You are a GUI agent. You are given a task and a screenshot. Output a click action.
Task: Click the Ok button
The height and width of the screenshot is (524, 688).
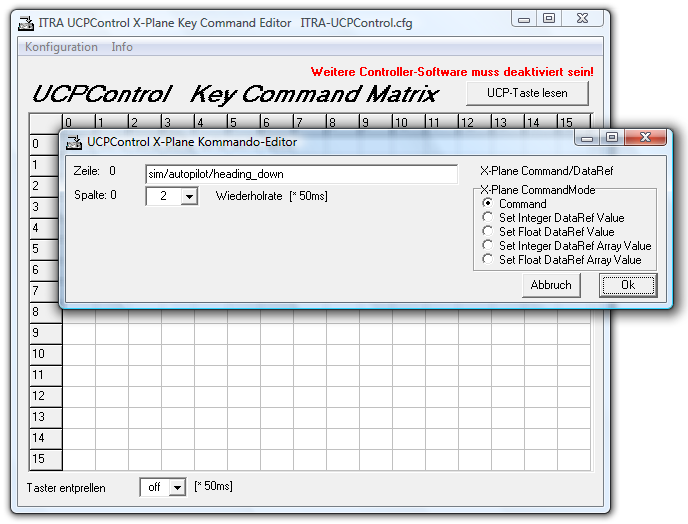627,286
